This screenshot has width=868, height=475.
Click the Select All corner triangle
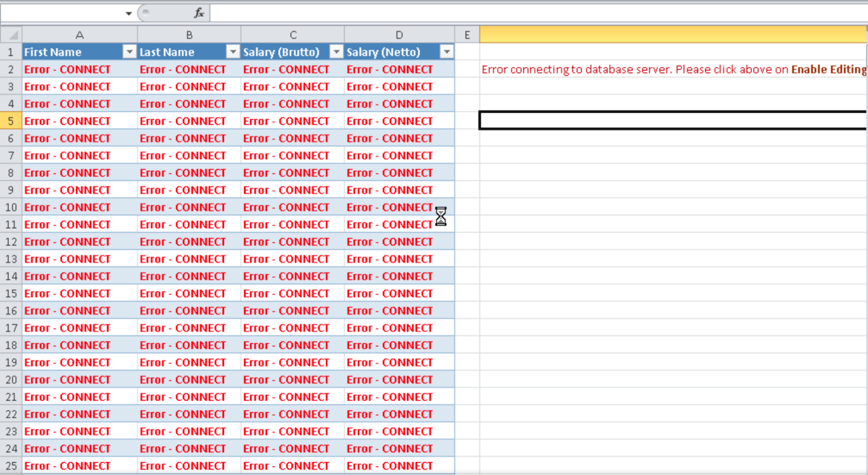coord(11,35)
